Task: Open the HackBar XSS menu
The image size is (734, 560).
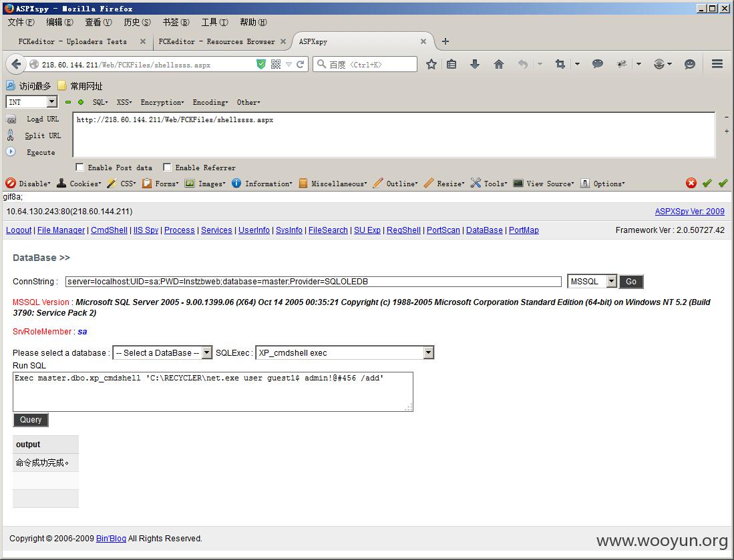Action: 124,103
